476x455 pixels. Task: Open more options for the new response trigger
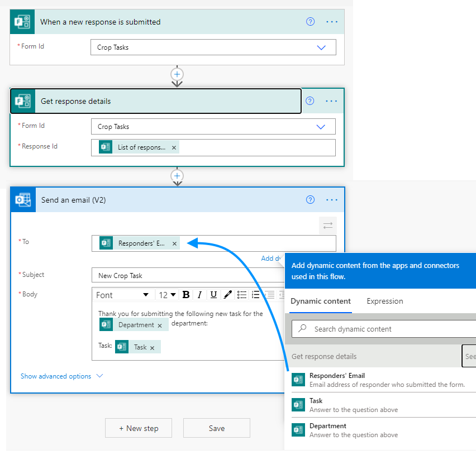tap(331, 22)
